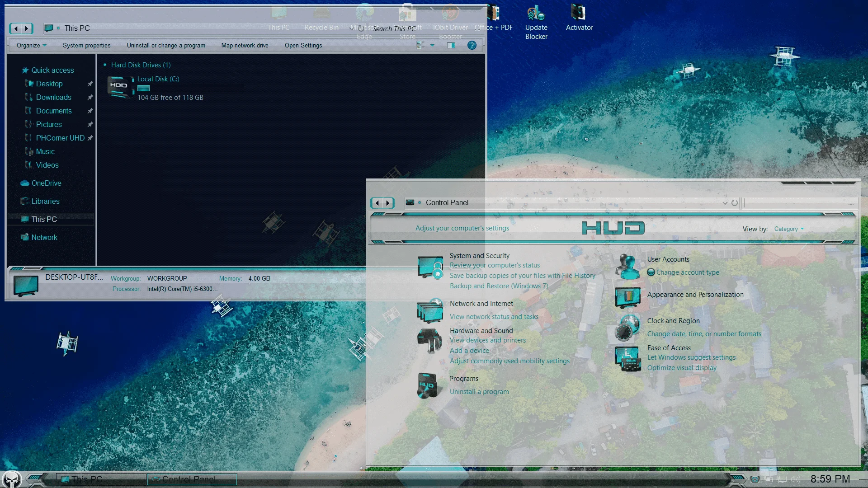Click View devices and printers link
Viewport: 868px width, 488px height.
coord(487,340)
